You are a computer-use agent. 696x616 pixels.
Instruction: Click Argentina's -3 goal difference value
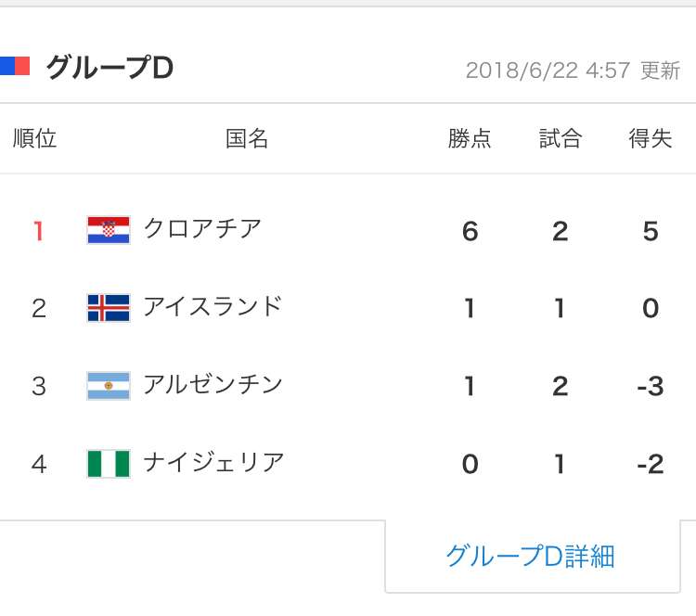651,386
